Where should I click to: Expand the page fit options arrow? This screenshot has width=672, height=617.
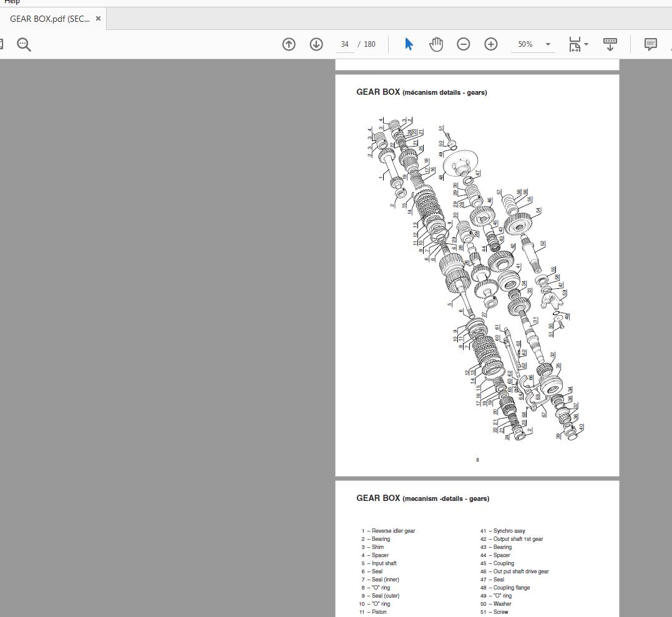(x=587, y=44)
